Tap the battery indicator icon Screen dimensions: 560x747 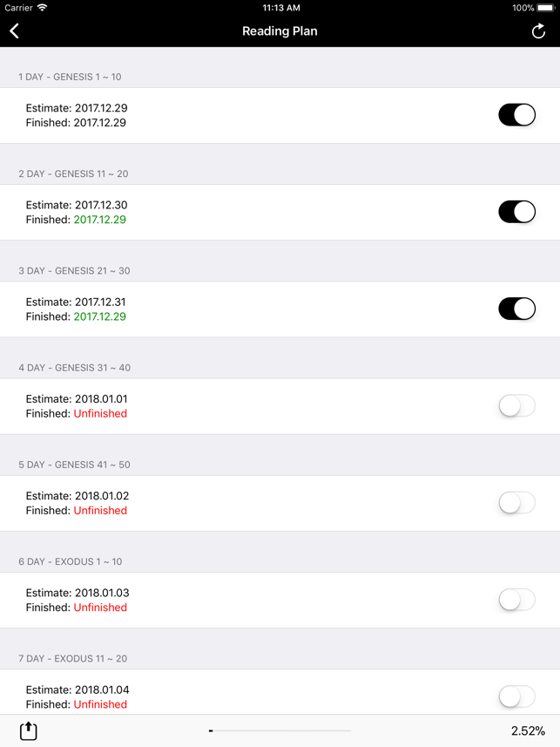(546, 8)
